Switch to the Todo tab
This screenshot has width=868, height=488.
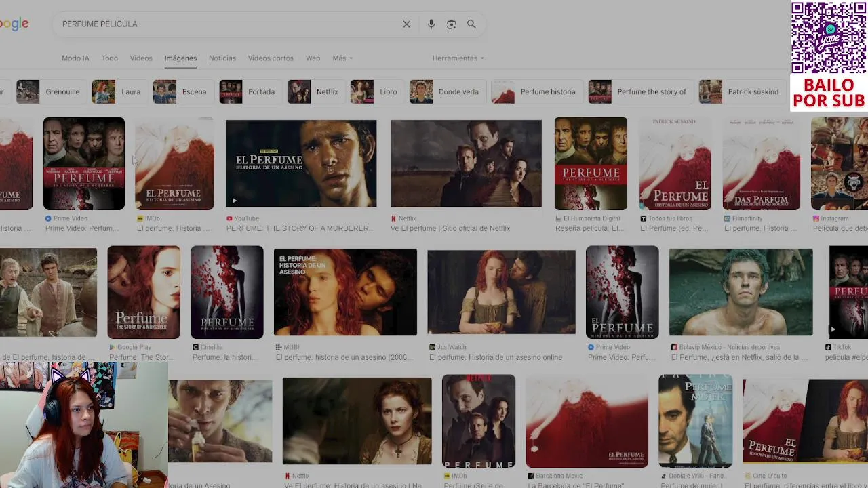click(x=109, y=58)
